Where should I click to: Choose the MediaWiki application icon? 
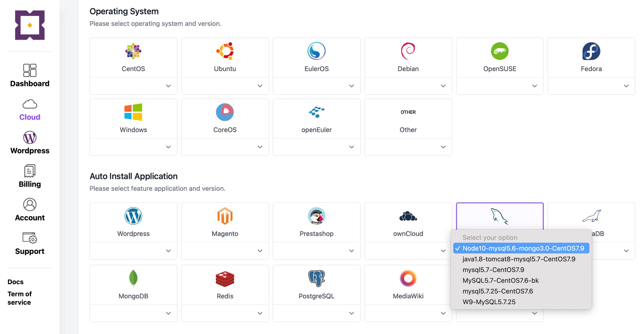[x=408, y=278]
